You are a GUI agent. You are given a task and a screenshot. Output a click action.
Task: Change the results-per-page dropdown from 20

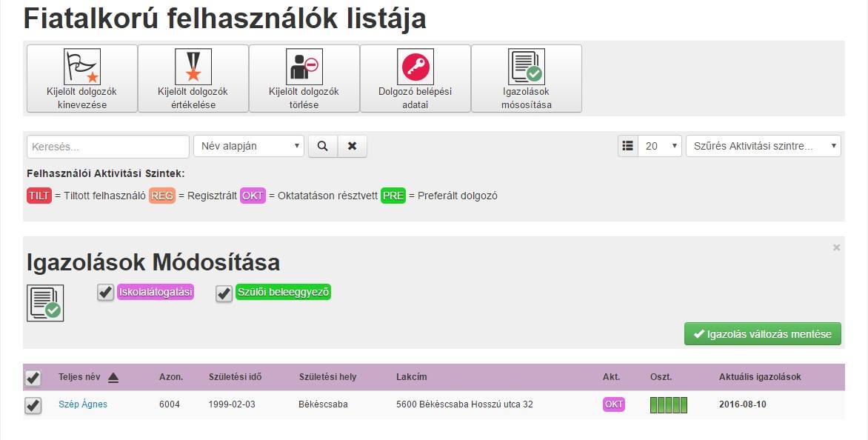point(660,146)
